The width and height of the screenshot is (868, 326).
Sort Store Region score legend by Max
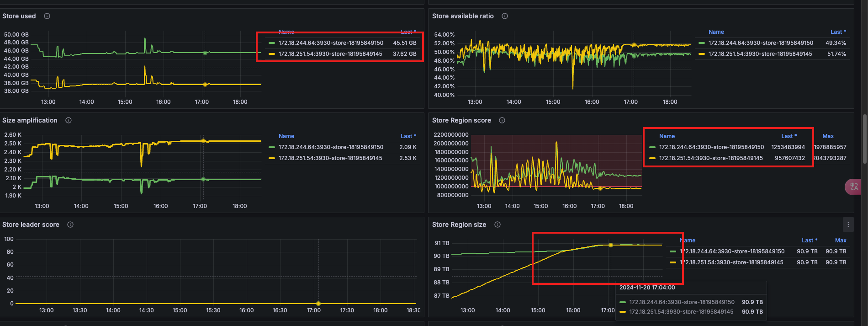pyautogui.click(x=828, y=136)
